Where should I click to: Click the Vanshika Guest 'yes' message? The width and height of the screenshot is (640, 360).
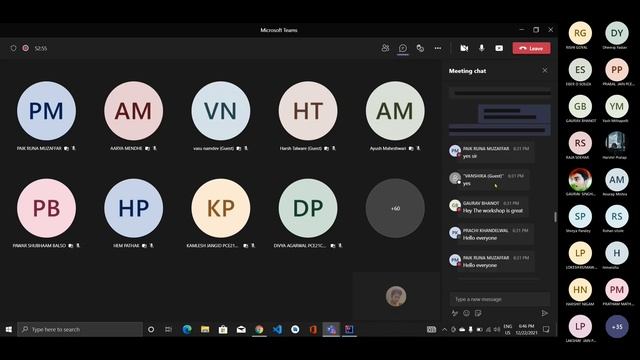[467, 183]
